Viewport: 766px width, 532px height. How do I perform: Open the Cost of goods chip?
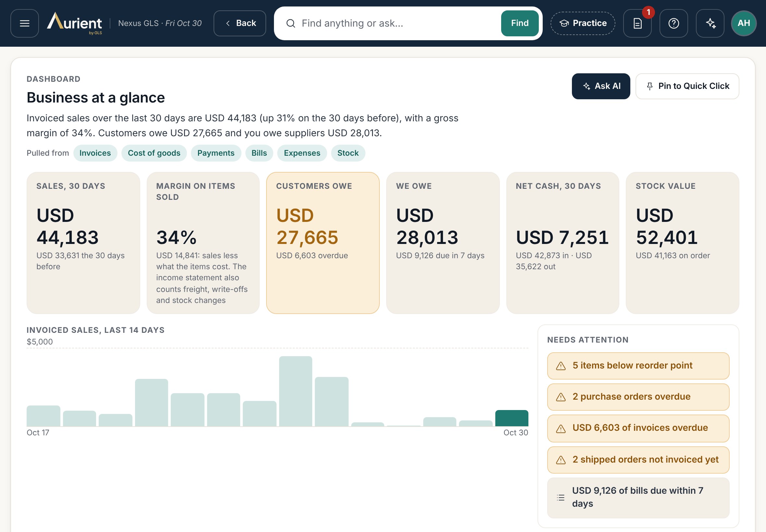[154, 153]
